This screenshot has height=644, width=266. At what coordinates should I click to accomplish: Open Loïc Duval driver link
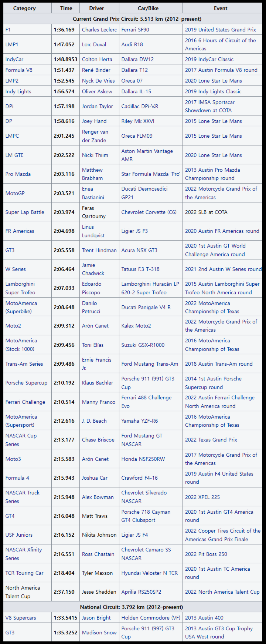tap(94, 44)
